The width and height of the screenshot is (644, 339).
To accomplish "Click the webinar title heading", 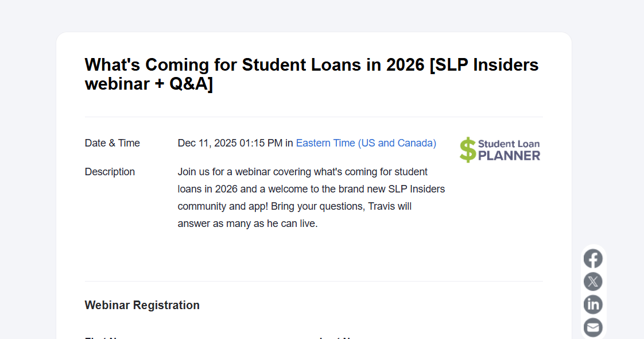I will (312, 74).
